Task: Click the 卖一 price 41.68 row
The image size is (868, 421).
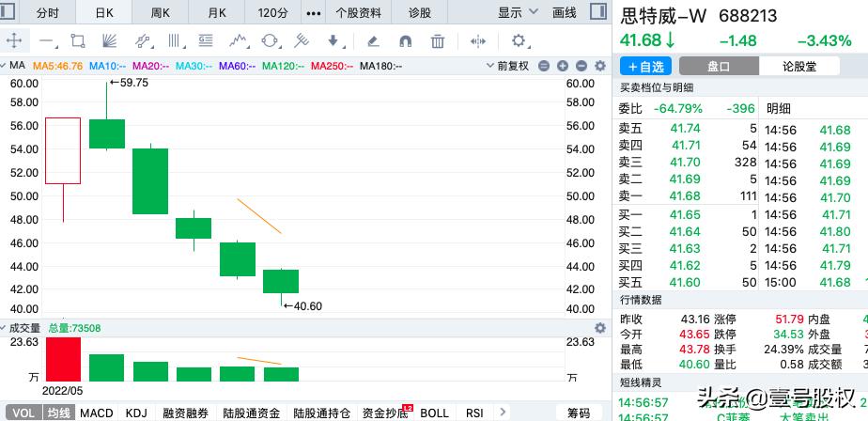Action: click(x=688, y=196)
